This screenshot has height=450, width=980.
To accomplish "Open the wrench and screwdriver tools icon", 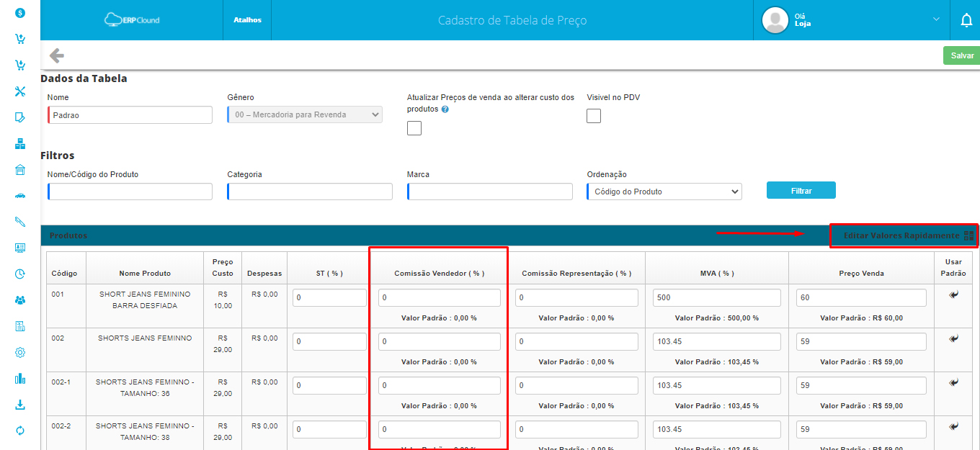I will click(x=20, y=91).
